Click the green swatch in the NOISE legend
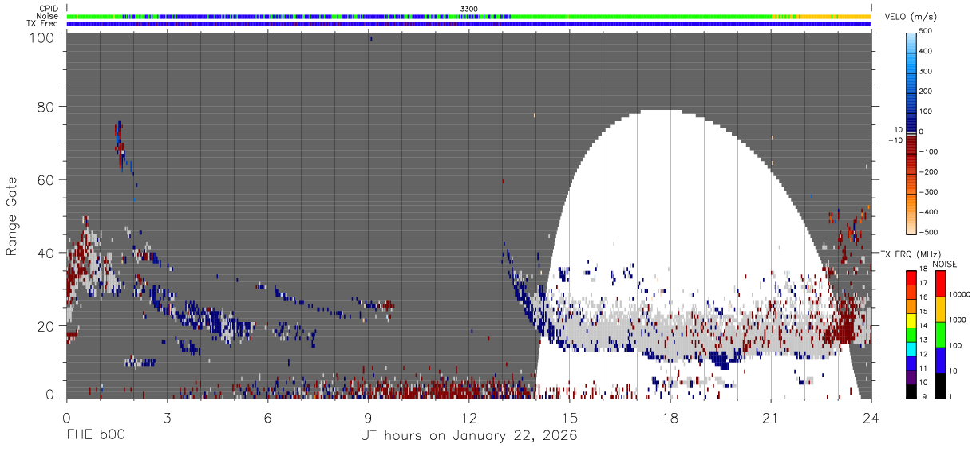 [x=939, y=335]
